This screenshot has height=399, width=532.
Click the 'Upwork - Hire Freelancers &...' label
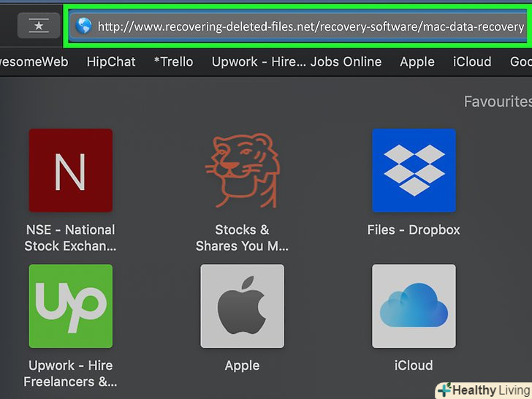pos(71,373)
